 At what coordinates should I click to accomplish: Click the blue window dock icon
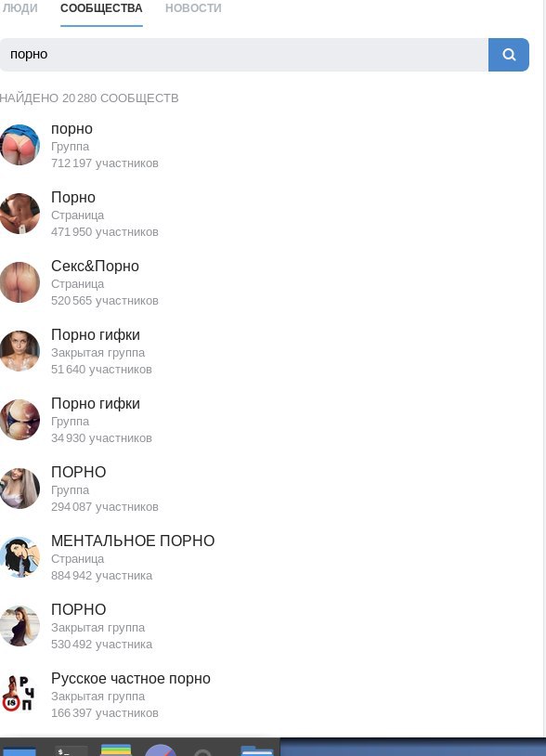click(x=19, y=750)
